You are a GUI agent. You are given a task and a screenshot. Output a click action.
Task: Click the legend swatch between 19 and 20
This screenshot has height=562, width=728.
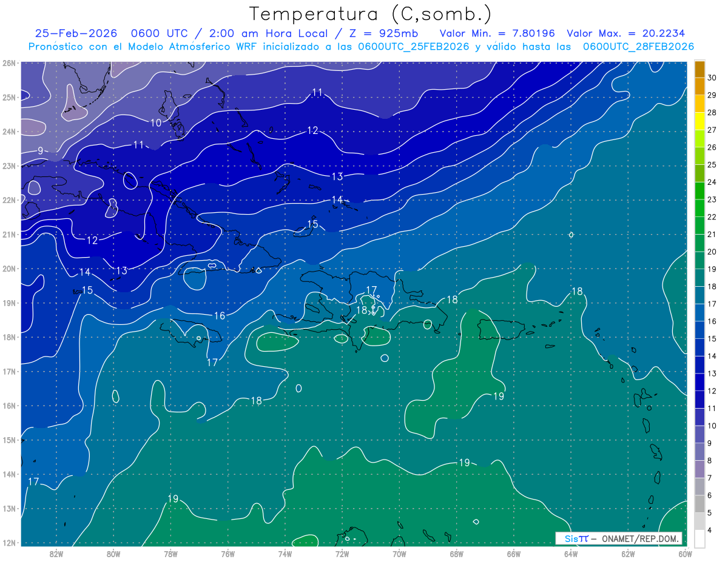pos(699,260)
